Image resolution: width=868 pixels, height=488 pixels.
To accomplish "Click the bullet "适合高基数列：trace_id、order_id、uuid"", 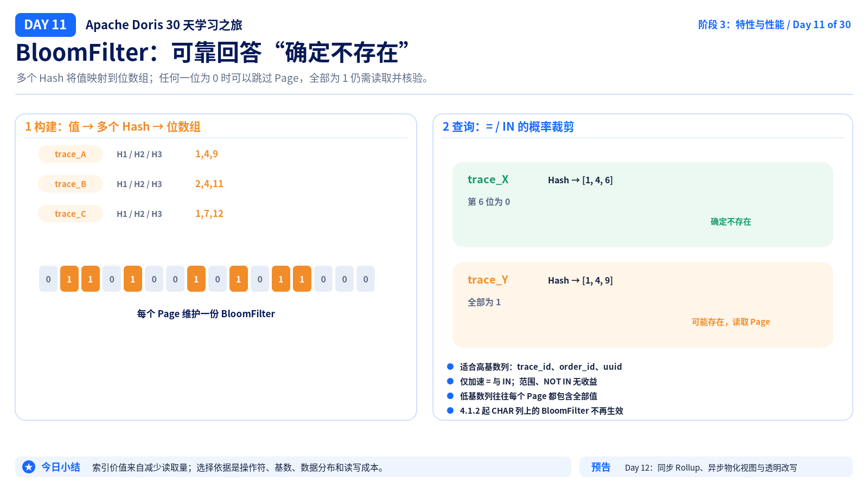I will click(x=541, y=367).
